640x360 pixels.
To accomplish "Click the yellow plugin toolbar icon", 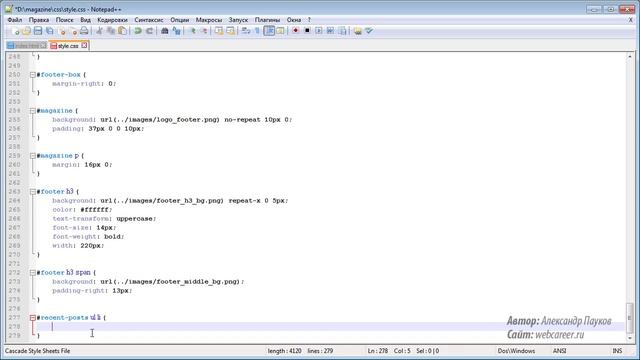I will (x=358, y=31).
